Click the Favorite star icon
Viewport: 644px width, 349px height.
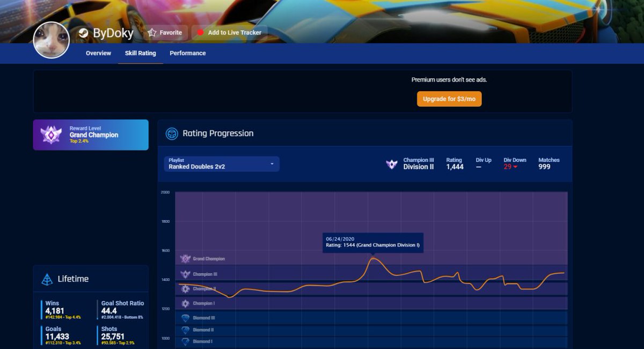tap(152, 33)
